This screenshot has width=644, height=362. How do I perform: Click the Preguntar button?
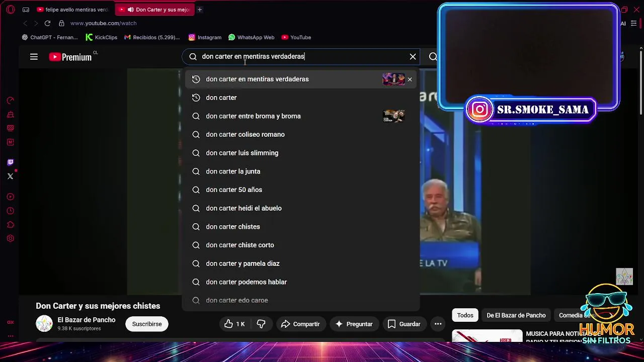(x=354, y=324)
